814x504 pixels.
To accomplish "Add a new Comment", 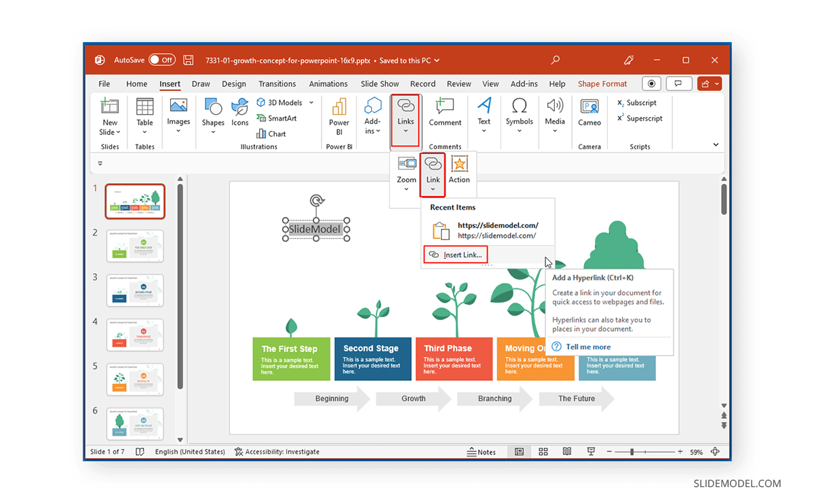I will 445,115.
